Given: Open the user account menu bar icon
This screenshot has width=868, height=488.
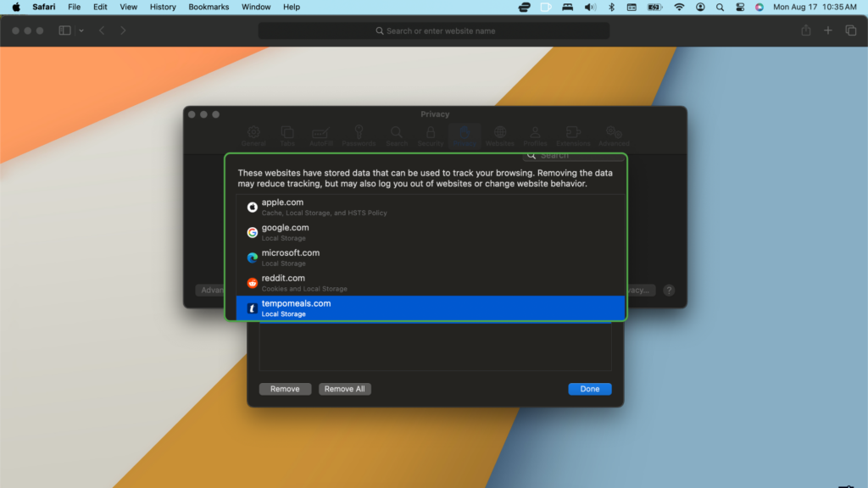Looking at the screenshot, I should tap(700, 7).
